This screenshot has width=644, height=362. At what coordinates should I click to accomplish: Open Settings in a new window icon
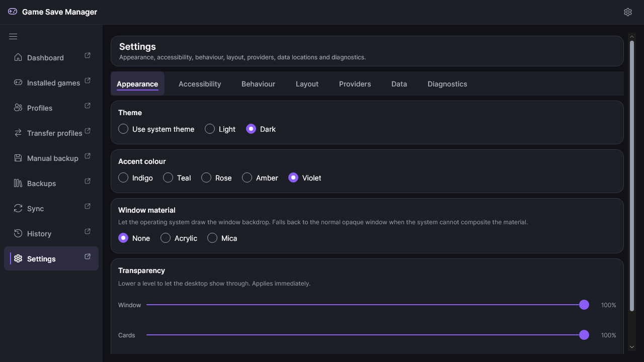coord(88,256)
